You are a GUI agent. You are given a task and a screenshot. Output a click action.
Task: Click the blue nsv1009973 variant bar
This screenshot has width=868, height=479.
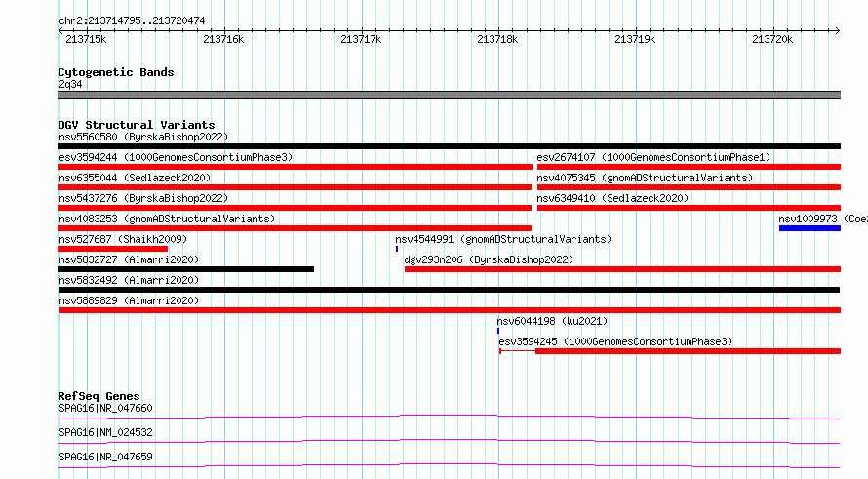point(809,228)
